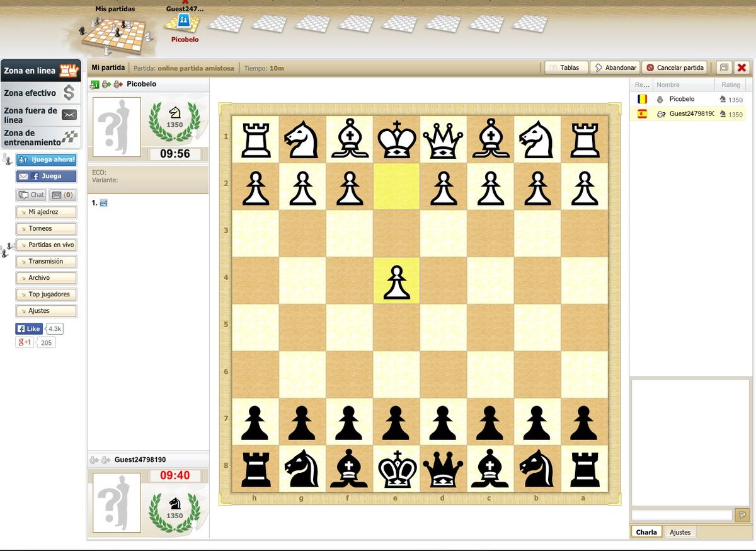Open the Chat panel from the sidebar

[x=31, y=194]
